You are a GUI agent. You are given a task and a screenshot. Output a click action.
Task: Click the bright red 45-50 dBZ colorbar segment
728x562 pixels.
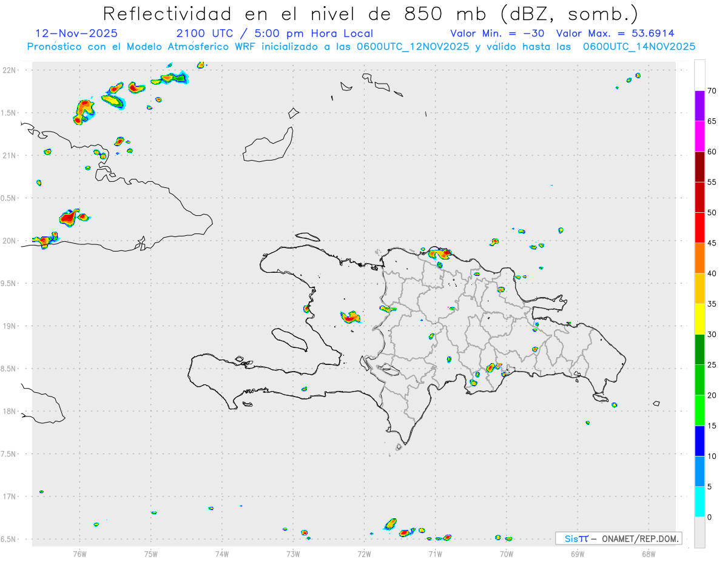point(699,228)
